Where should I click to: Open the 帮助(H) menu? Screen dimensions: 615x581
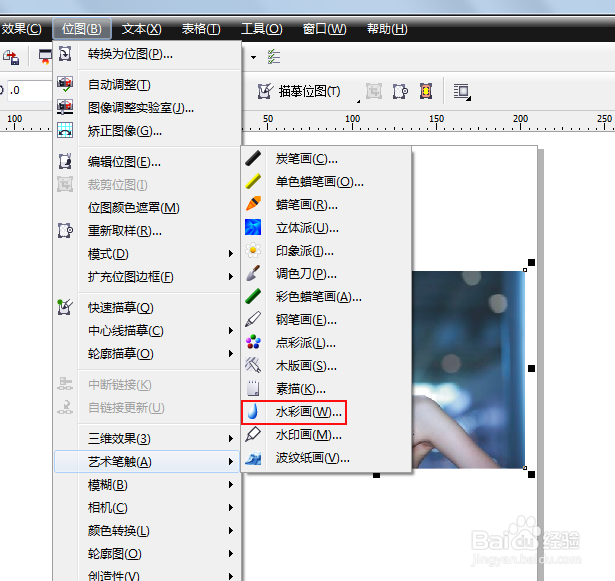(x=388, y=29)
